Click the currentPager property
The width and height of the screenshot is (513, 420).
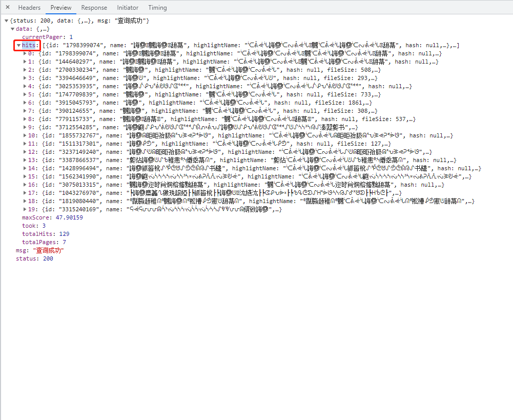[x=43, y=37]
